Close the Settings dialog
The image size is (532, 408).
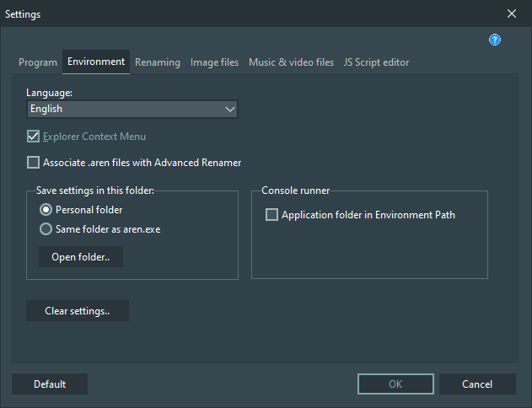point(511,13)
